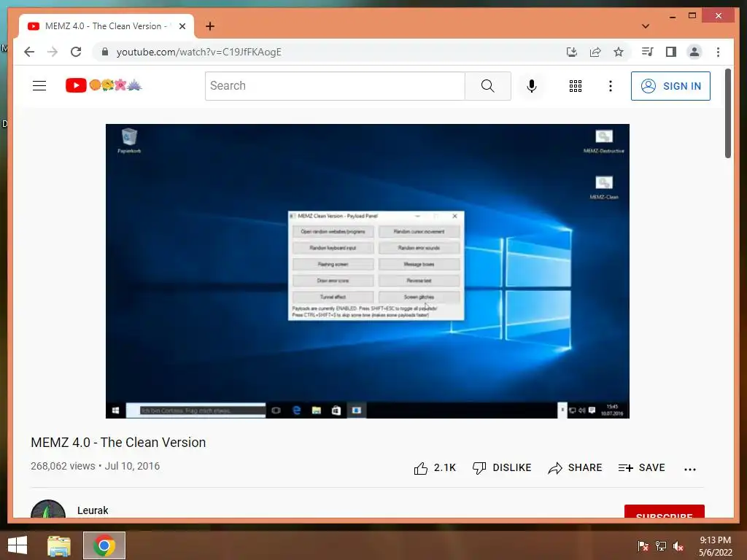The width and height of the screenshot is (747, 560).
Task: Open Chrome profile avatar
Action: 694,52
